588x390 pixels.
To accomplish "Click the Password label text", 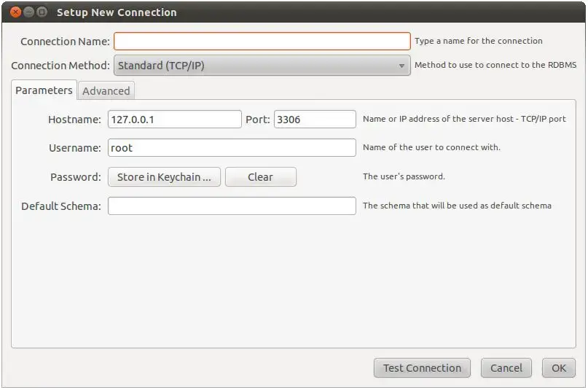I will pyautogui.click(x=76, y=177).
